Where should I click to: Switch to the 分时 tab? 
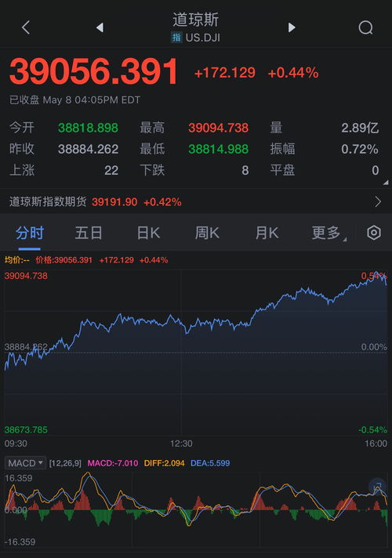coord(30,233)
